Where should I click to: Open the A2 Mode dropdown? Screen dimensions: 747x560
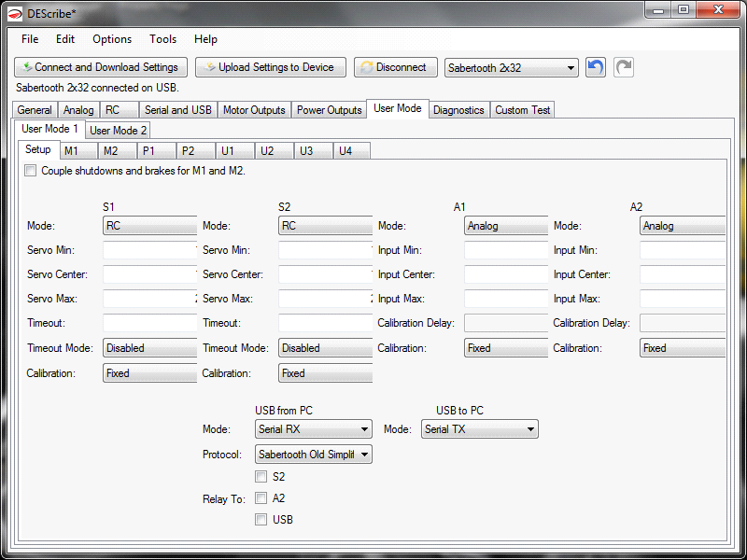(683, 226)
